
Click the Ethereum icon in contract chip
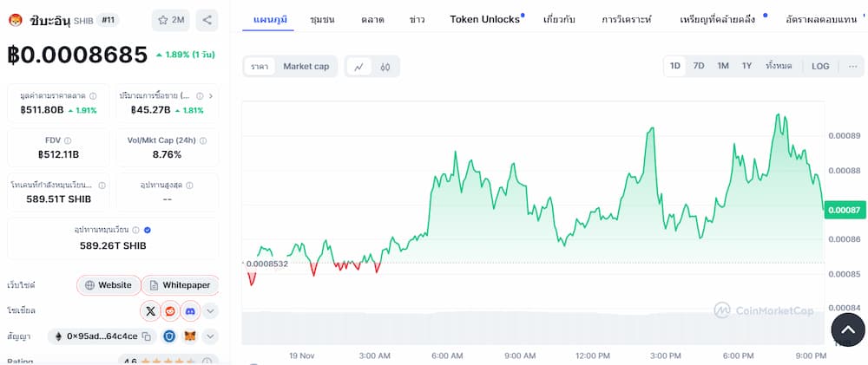(58, 336)
